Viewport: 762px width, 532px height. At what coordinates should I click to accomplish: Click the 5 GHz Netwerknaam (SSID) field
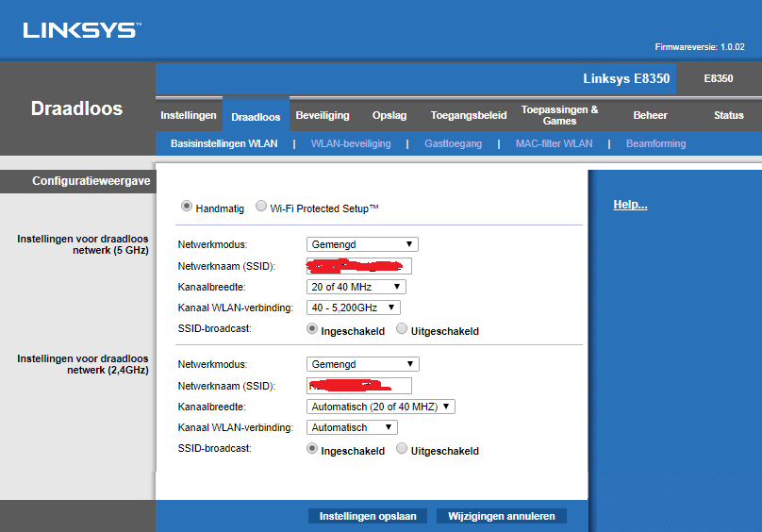pos(359,266)
